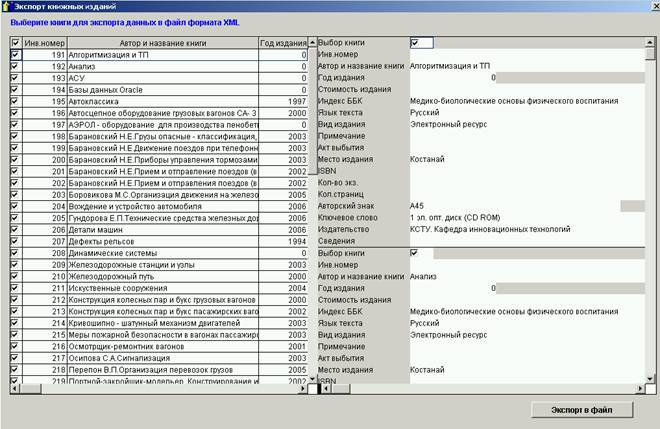The image size is (660, 429).
Task: Select row 193 АСУ
Action: (x=163, y=78)
